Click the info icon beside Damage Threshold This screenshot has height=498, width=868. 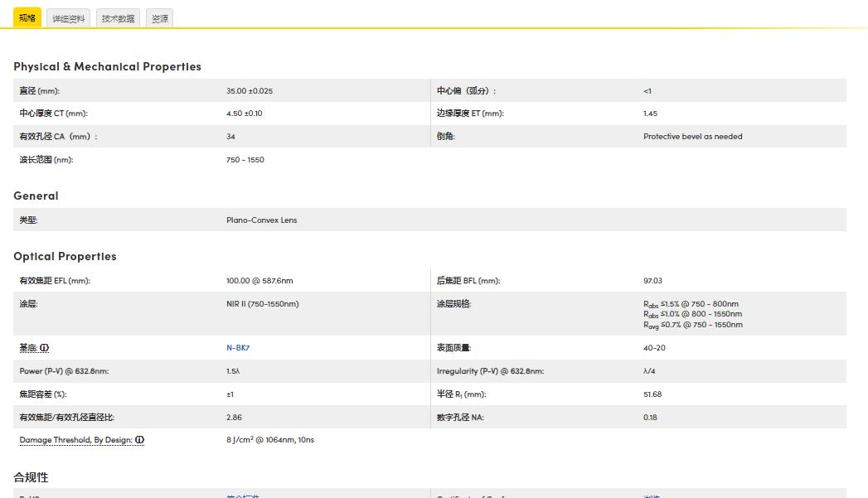pyautogui.click(x=140, y=440)
